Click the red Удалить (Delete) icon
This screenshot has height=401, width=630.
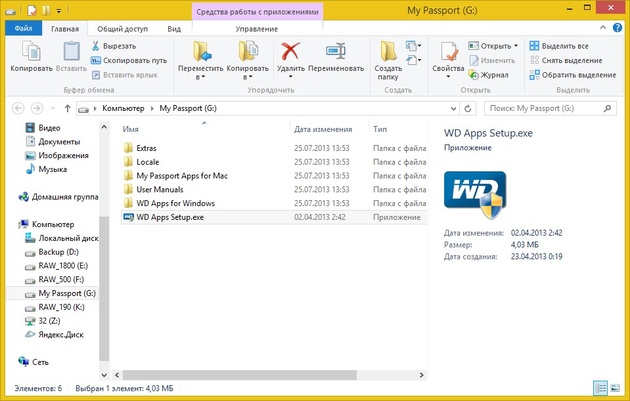tap(290, 51)
